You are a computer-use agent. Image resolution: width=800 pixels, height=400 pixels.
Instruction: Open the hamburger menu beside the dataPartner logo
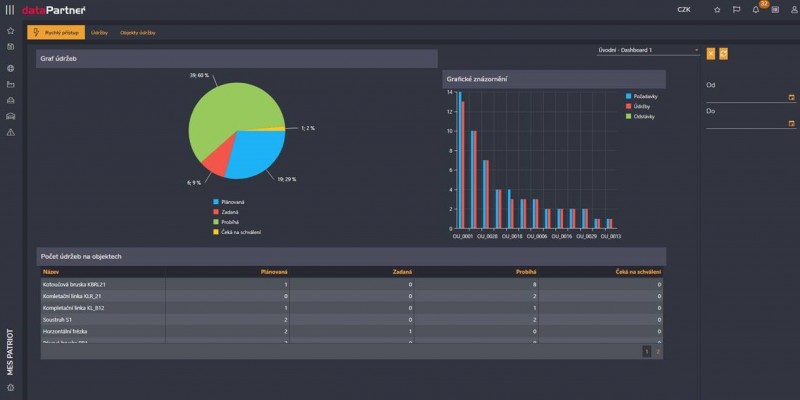[10, 10]
